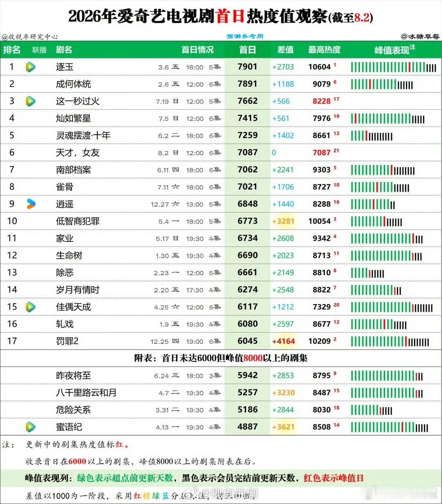Screen dimensions: 442x504
Task: Click the difference value +1188
Action: [283, 84]
